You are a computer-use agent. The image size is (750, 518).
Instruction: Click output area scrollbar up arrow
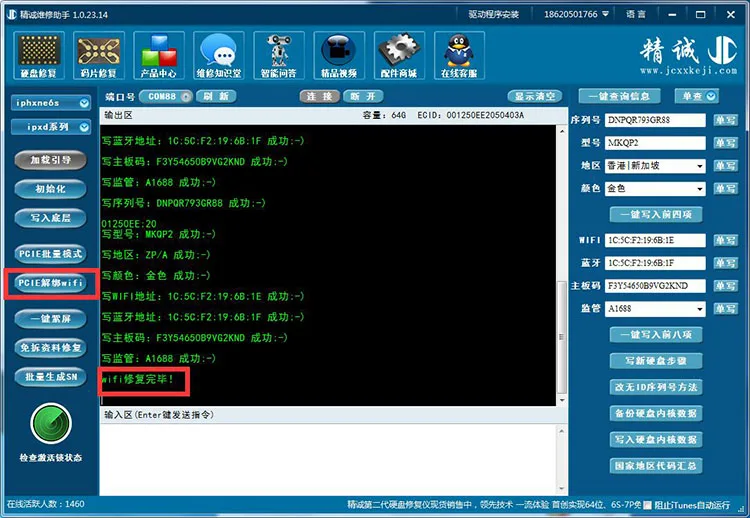pyautogui.click(x=562, y=131)
